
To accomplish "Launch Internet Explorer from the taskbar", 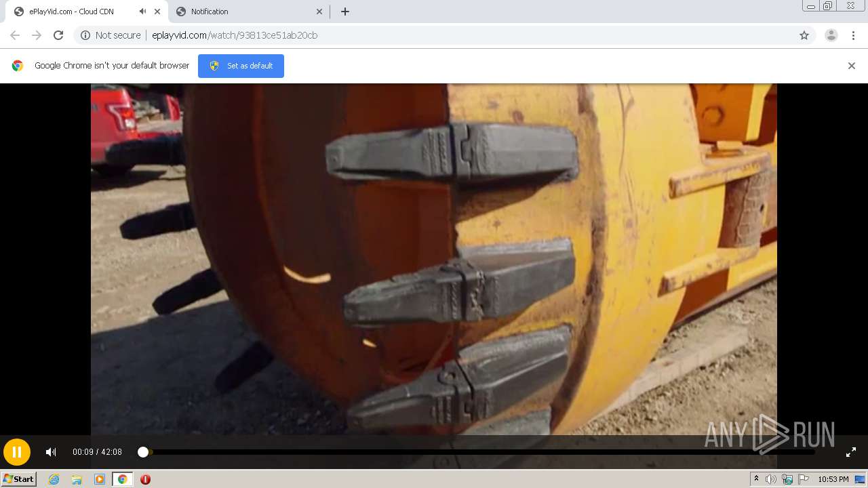I will [54, 479].
